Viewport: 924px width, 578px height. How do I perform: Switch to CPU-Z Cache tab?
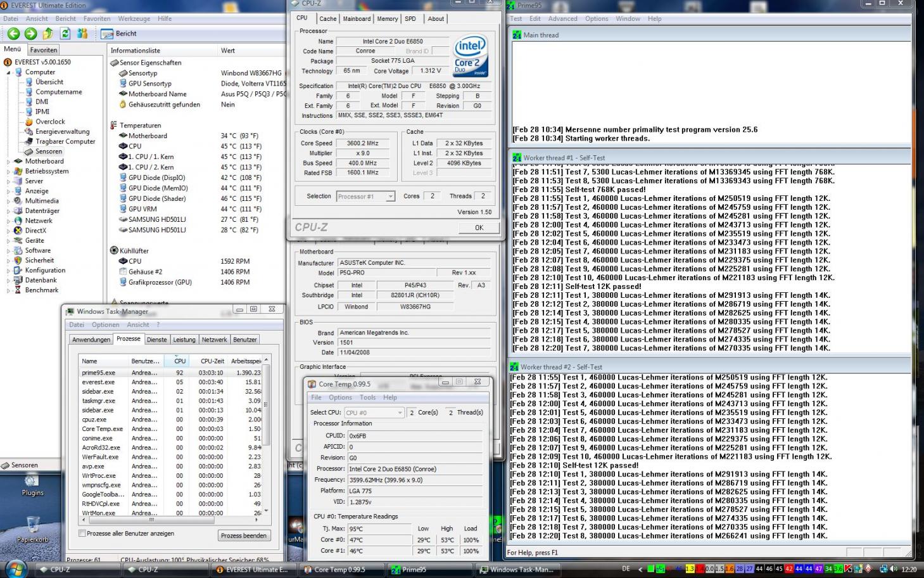pos(328,19)
